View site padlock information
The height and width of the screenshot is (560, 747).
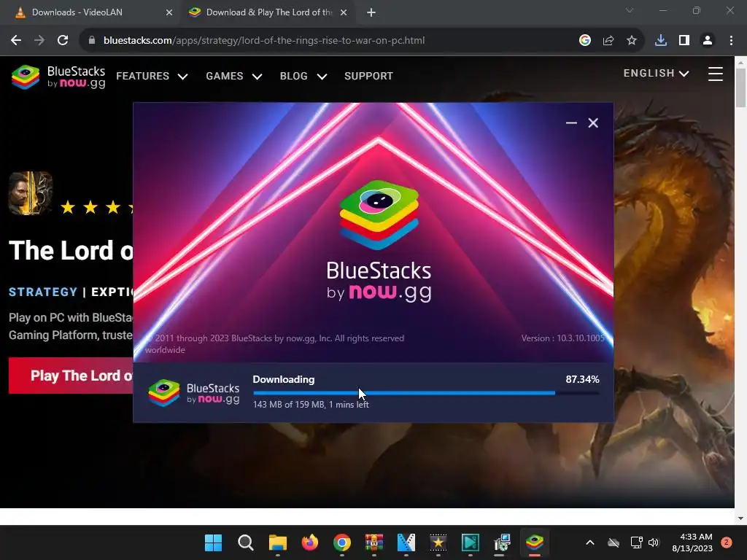(x=92, y=41)
